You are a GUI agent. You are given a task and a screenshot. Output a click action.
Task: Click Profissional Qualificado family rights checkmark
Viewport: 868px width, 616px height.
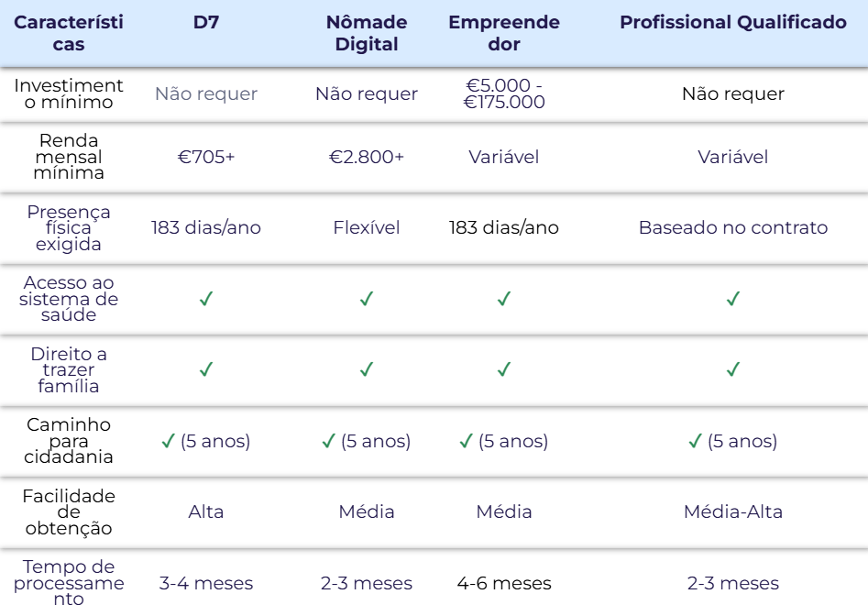[733, 369]
